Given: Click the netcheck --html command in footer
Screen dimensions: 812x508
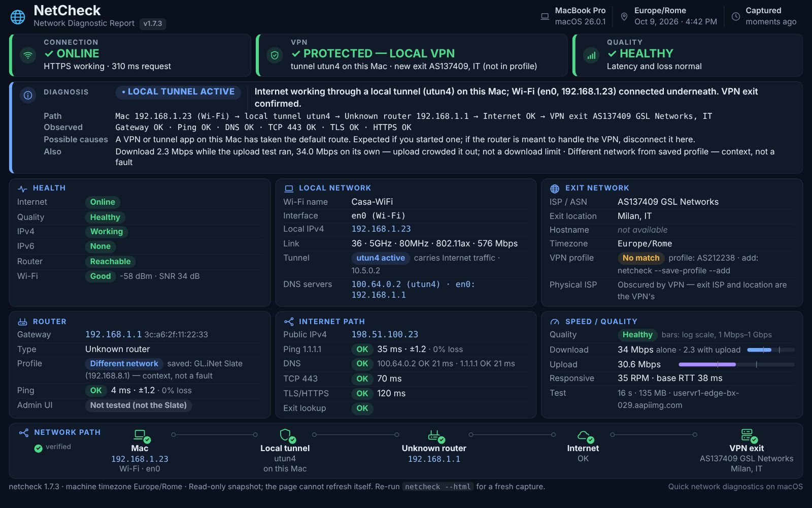Looking at the screenshot, I should click(438, 487).
